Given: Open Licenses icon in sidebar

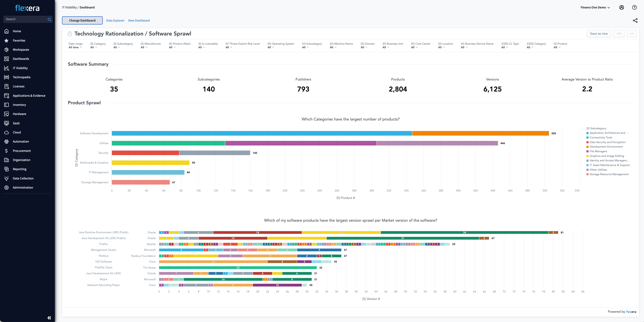Looking at the screenshot, I should [7, 86].
